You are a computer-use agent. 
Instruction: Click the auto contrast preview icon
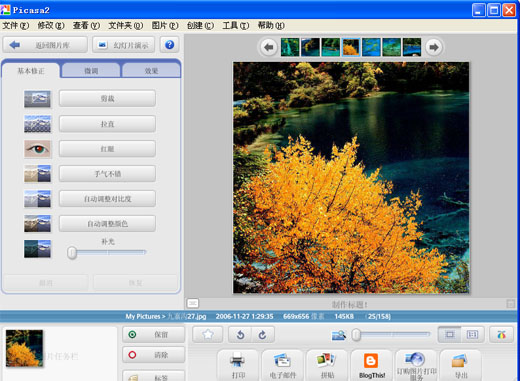[x=37, y=199]
